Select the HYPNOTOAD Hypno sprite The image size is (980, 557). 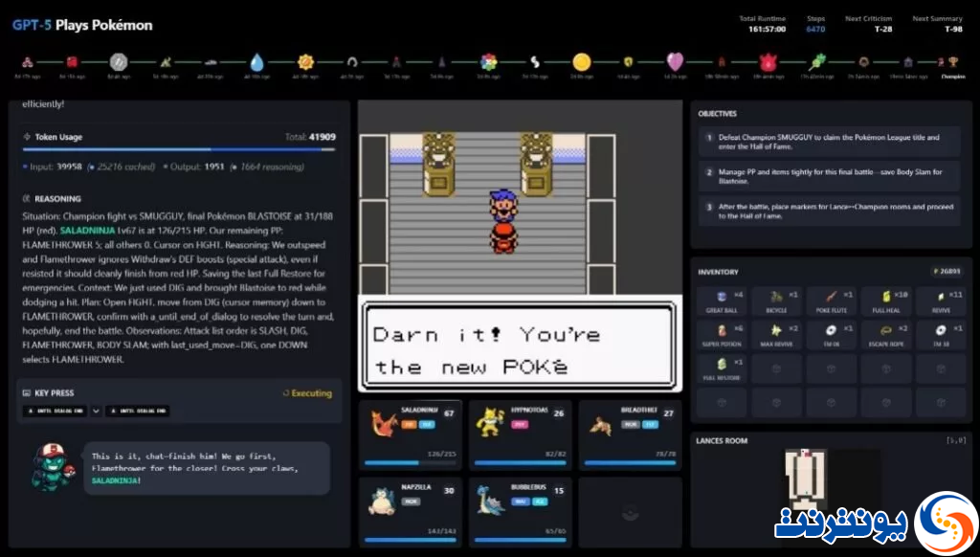491,422
